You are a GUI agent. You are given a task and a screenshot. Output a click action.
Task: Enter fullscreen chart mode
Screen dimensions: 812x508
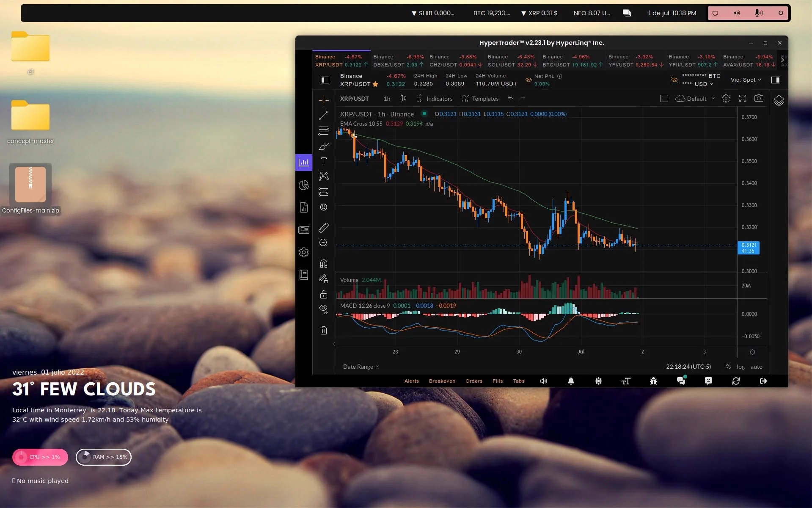coord(743,99)
